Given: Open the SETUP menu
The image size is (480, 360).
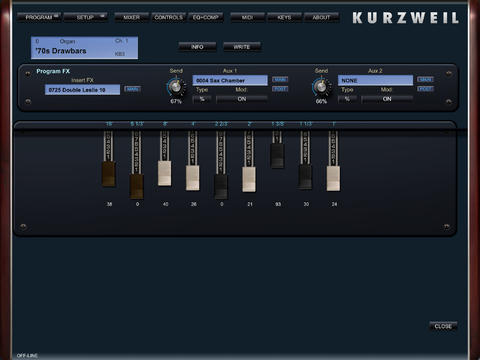Looking at the screenshot, I should coord(85,17).
